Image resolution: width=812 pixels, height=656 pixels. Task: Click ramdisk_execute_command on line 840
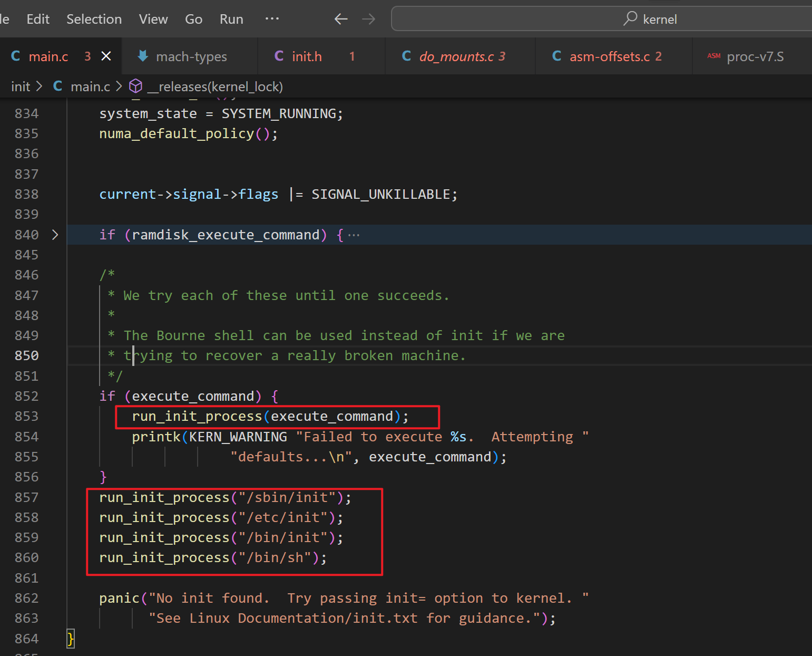point(226,235)
